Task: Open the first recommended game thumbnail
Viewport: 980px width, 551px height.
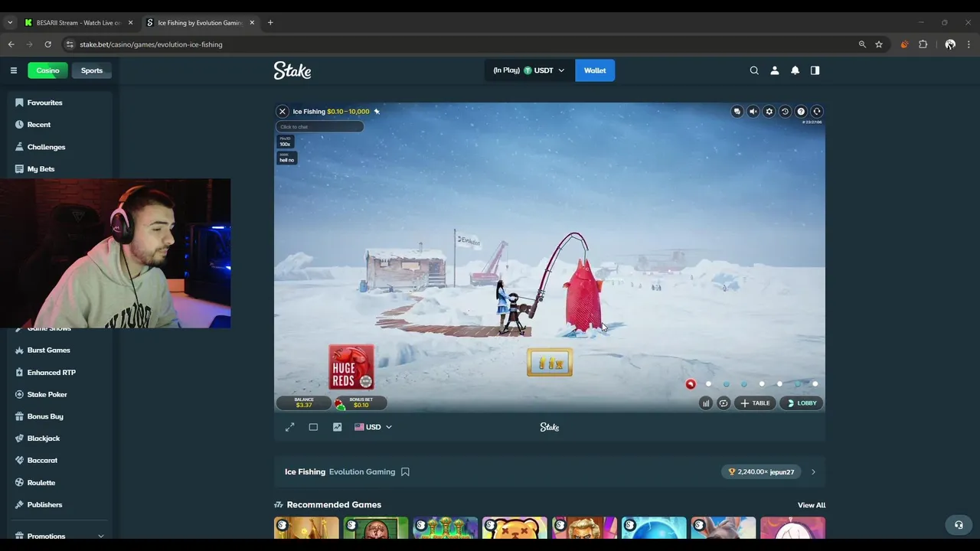Action: pos(306,528)
